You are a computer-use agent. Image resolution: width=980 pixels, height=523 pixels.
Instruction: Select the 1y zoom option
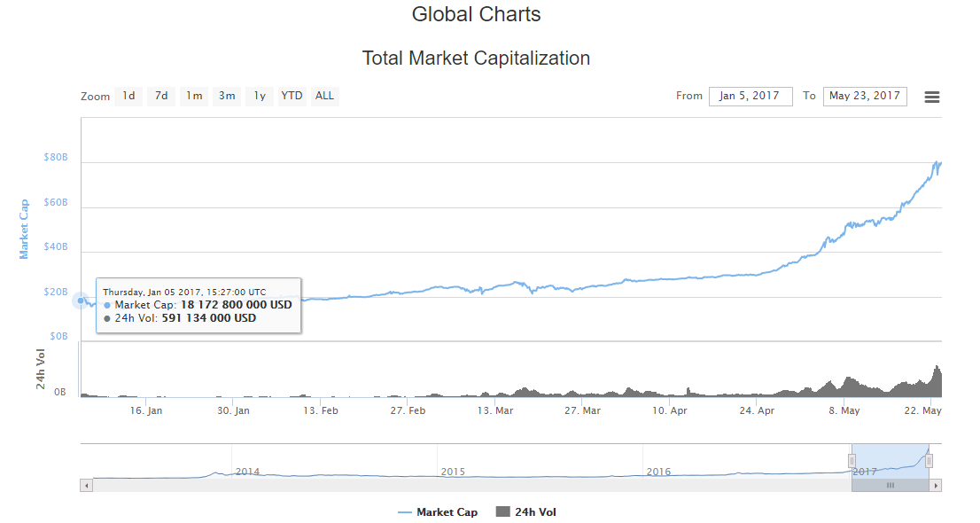(x=260, y=96)
